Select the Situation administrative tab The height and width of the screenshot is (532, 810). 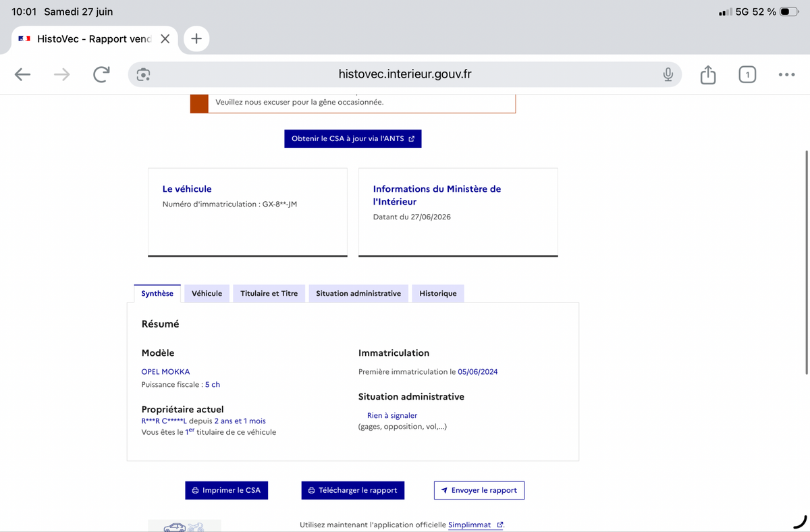(x=358, y=294)
